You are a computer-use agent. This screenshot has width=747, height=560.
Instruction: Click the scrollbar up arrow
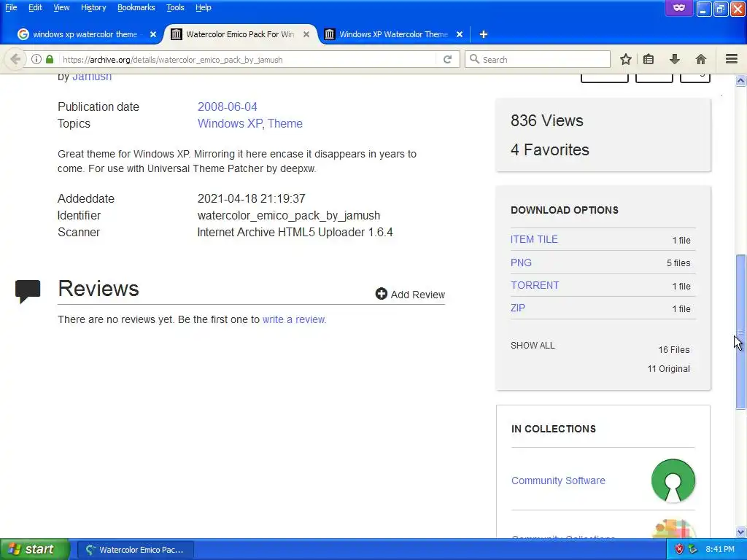[740, 80]
